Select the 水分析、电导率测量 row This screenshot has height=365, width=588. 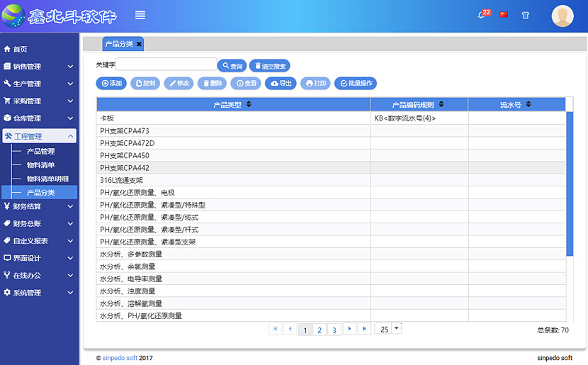click(x=331, y=279)
